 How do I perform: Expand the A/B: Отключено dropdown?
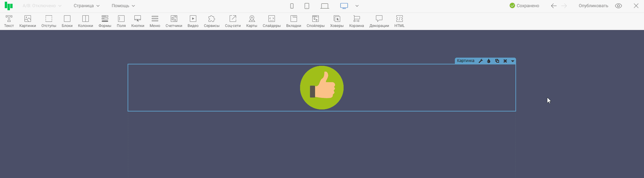(x=42, y=6)
